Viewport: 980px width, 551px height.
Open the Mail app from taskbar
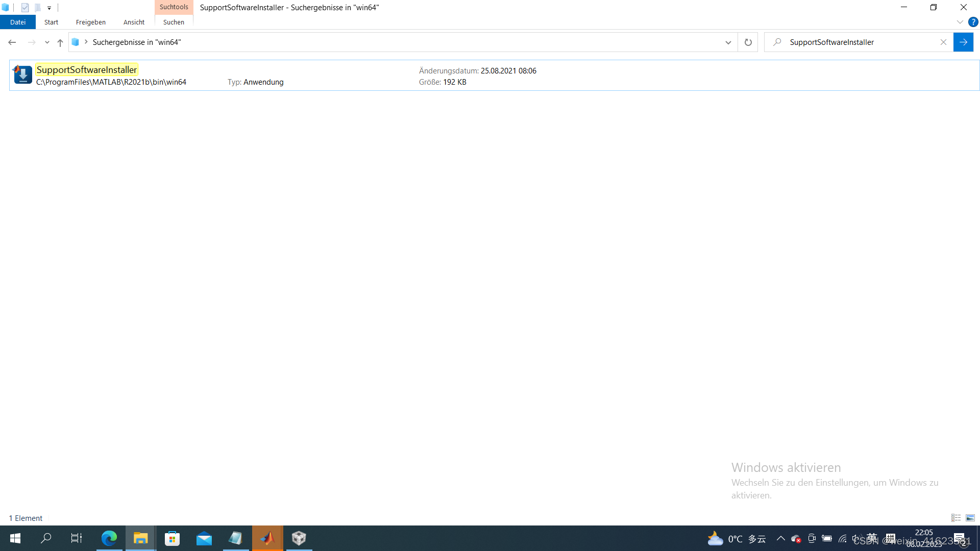tap(204, 538)
